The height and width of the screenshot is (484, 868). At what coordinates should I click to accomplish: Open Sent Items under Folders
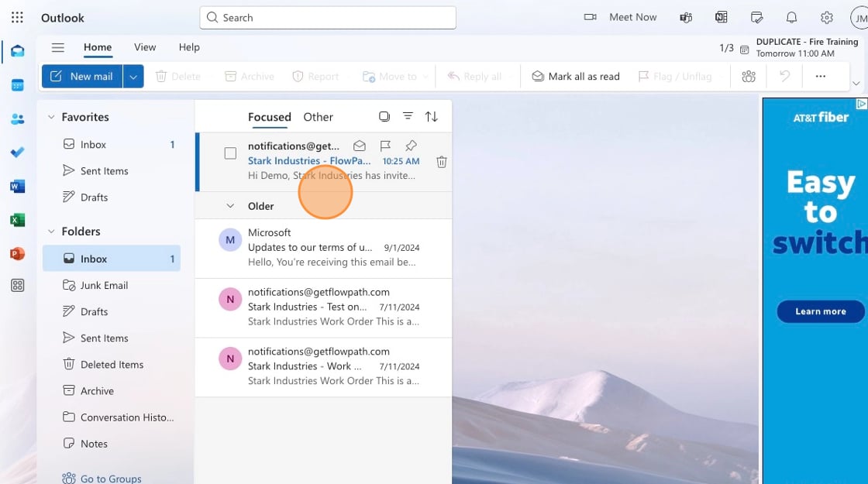click(x=112, y=338)
